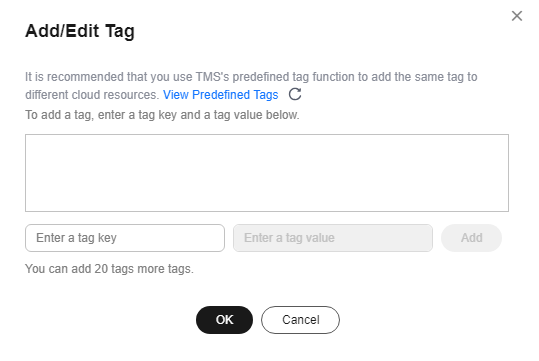This screenshot has width=539, height=361.
Task: Follow the blue Predefined Tags hyperlink
Action: (220, 95)
